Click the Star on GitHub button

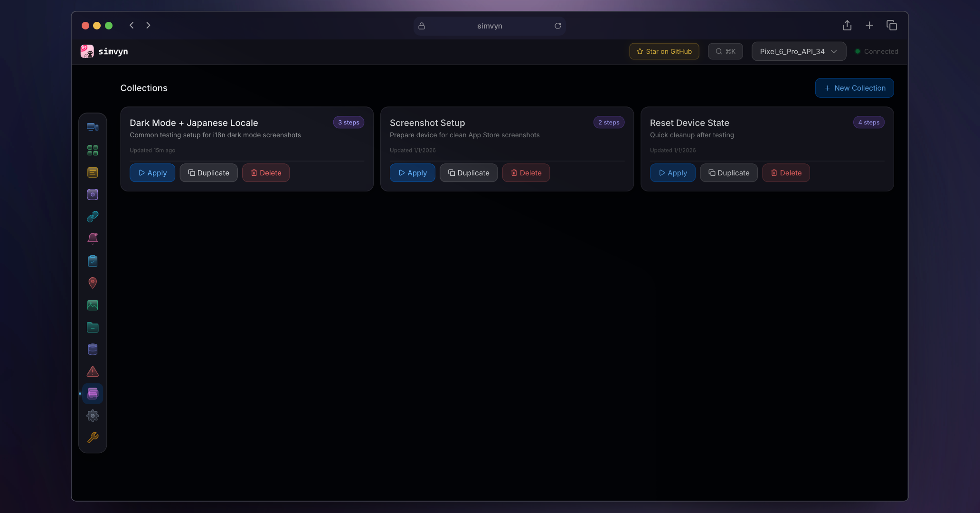(x=664, y=51)
